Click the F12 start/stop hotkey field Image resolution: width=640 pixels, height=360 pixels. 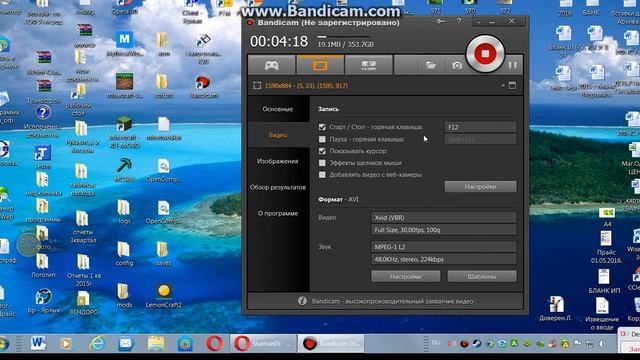pos(480,127)
